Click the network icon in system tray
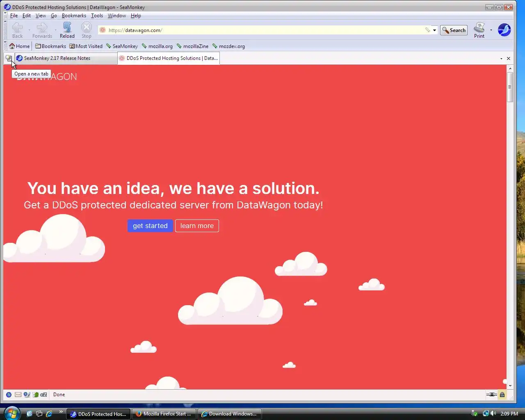The width and height of the screenshot is (525, 420). point(486,413)
